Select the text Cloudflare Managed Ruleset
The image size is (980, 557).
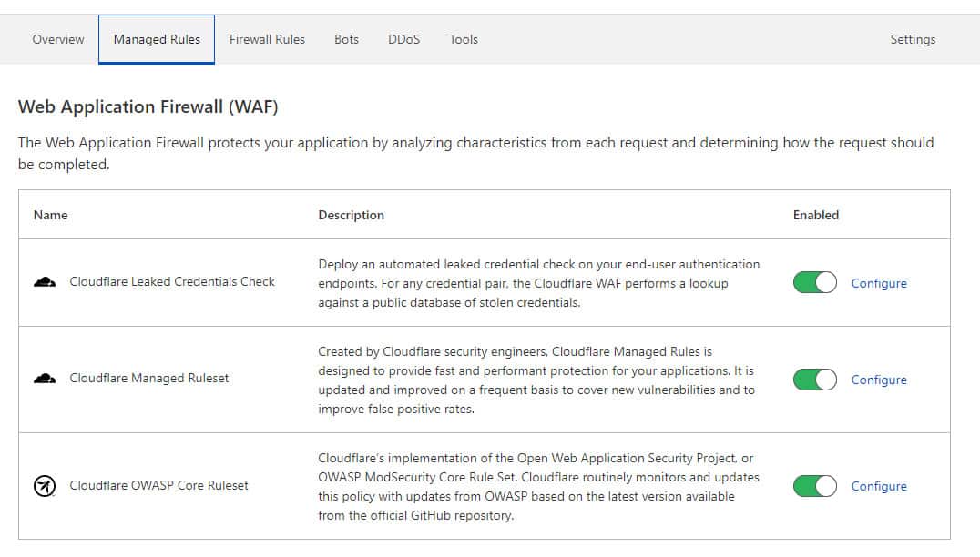tap(148, 378)
